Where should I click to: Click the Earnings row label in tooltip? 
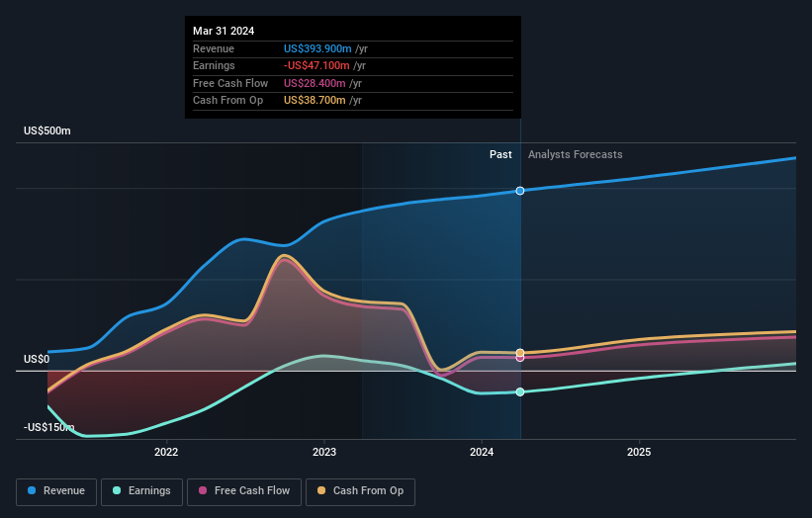[214, 65]
